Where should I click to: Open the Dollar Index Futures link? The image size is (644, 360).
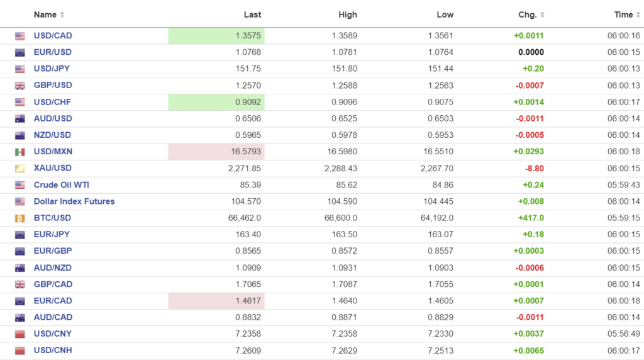click(74, 201)
